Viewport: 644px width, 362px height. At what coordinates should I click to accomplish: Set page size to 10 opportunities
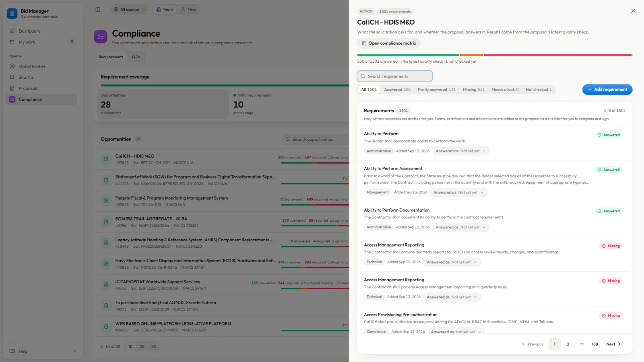130,346
